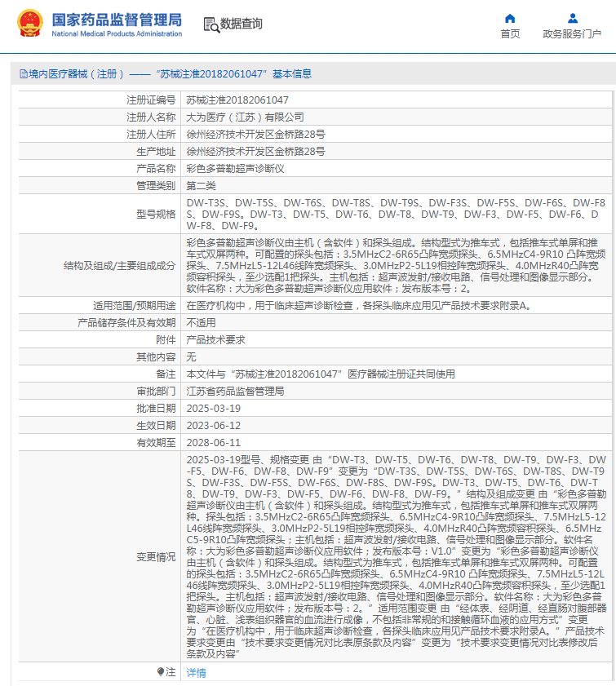Viewport: 616px width, 686px height.
Task: Click the bullet icon beside 注
Action: 160,671
